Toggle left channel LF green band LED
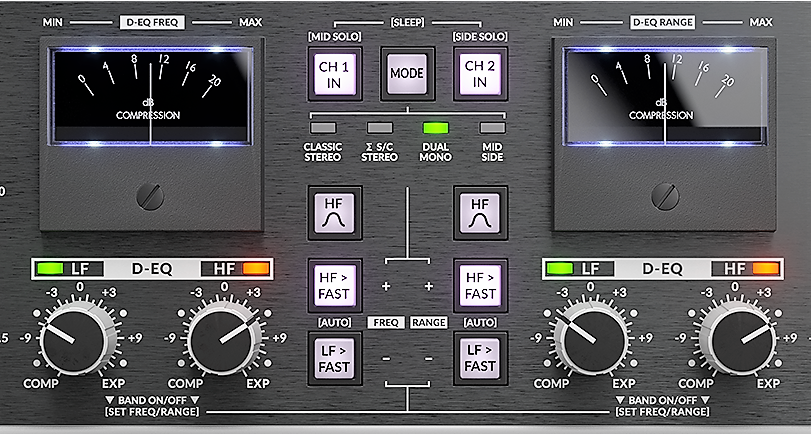 click(x=51, y=268)
